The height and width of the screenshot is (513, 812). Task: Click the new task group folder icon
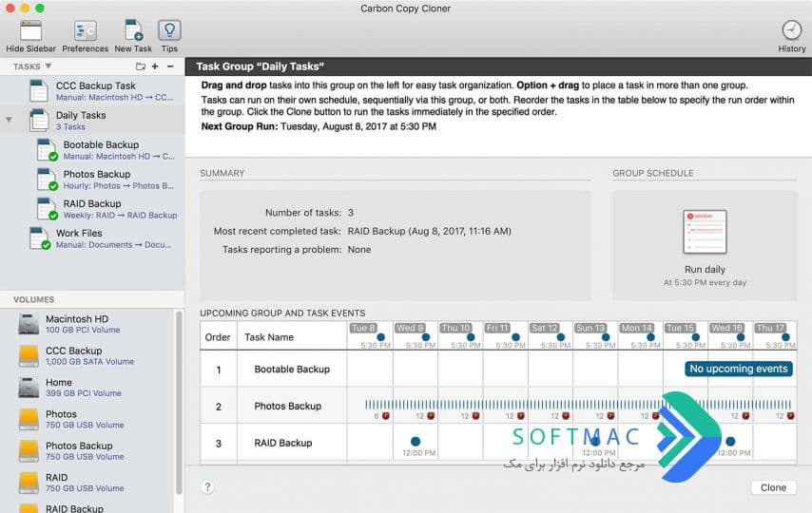[141, 66]
